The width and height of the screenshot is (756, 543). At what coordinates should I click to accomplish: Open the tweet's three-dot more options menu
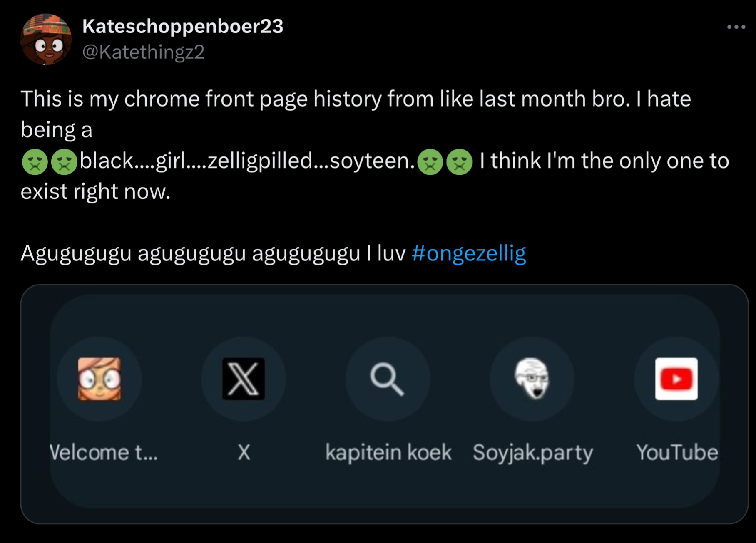click(x=736, y=27)
